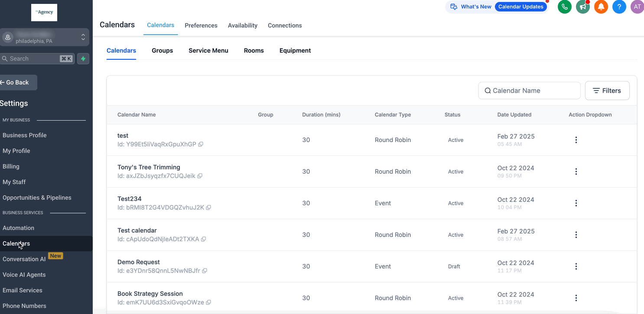Copy the Tony's Tree Trimming calendar ID

click(x=200, y=176)
